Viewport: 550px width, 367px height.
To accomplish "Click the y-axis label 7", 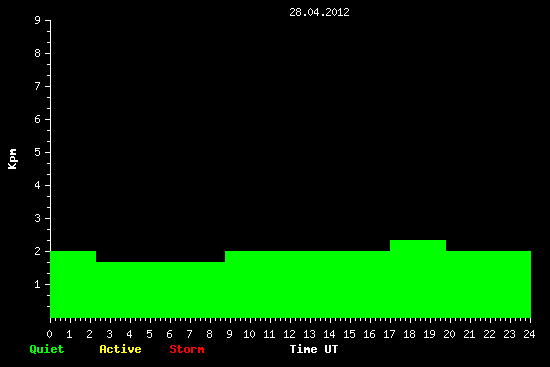I will tap(38, 86).
